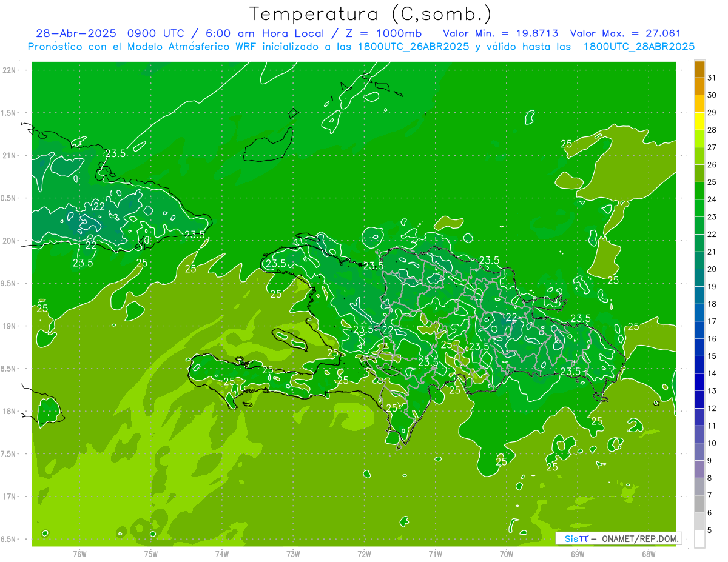
Task: Select the '1800UTC_26ABR2025' initialization time
Action: [x=413, y=47]
